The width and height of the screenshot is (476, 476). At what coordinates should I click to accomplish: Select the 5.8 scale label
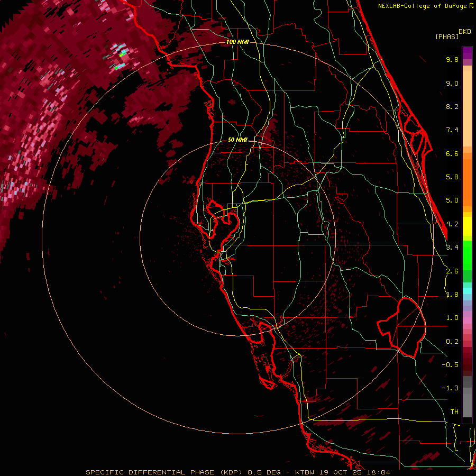(x=452, y=177)
